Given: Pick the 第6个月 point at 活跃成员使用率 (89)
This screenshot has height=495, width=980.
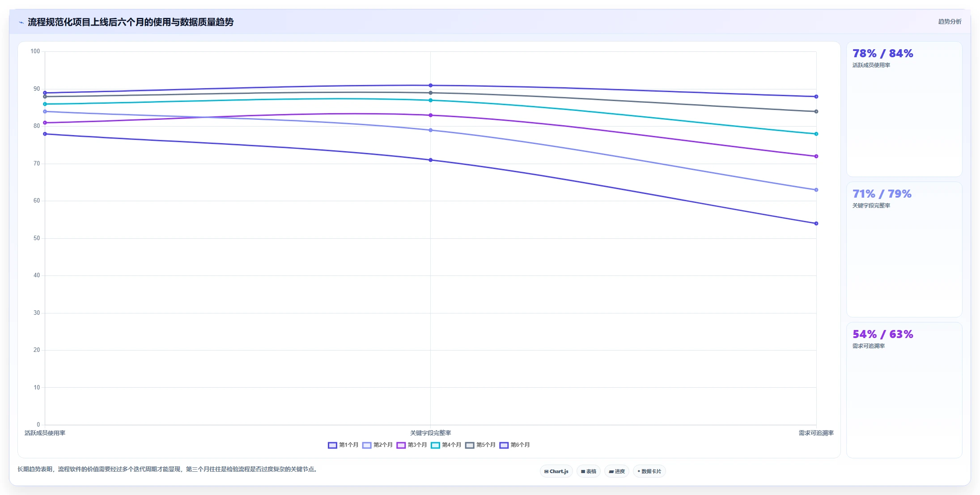Looking at the screenshot, I should click(45, 93).
